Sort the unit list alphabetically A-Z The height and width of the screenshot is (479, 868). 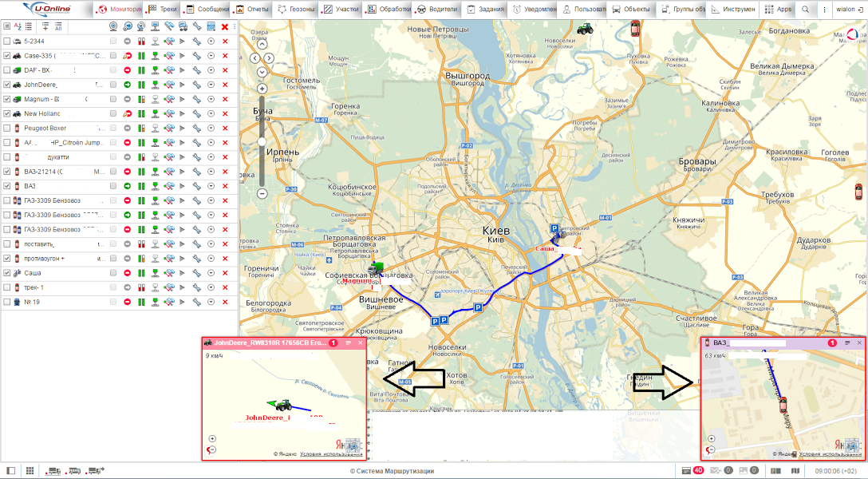coord(18,26)
